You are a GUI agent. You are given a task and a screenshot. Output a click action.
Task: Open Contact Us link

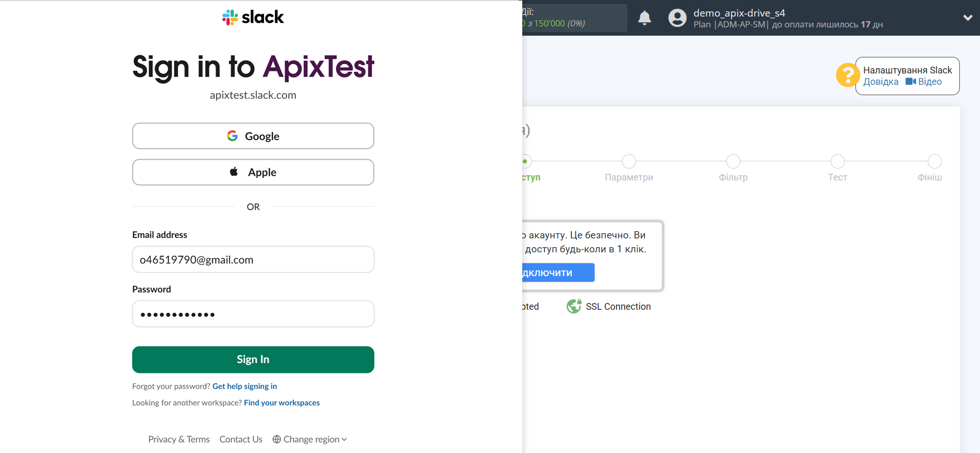coord(241,439)
